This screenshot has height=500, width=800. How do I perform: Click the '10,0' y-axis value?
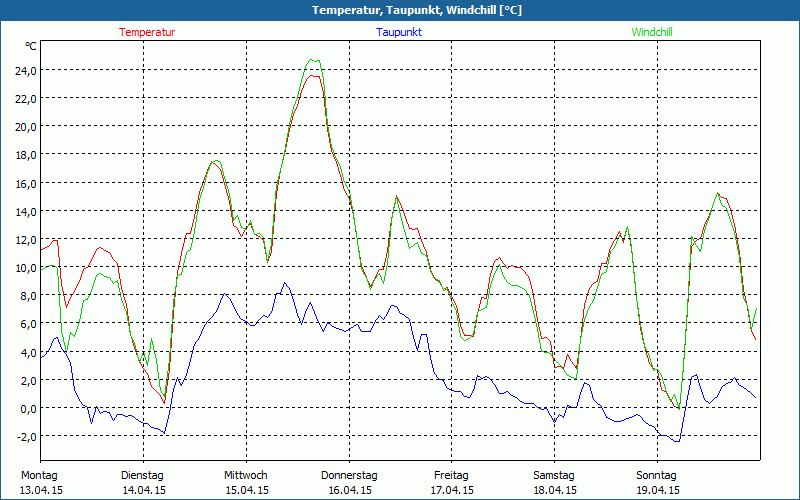pos(26,267)
